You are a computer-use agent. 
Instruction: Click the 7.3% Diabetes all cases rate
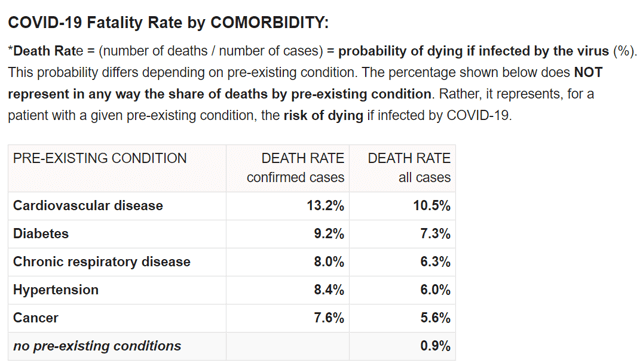436,234
